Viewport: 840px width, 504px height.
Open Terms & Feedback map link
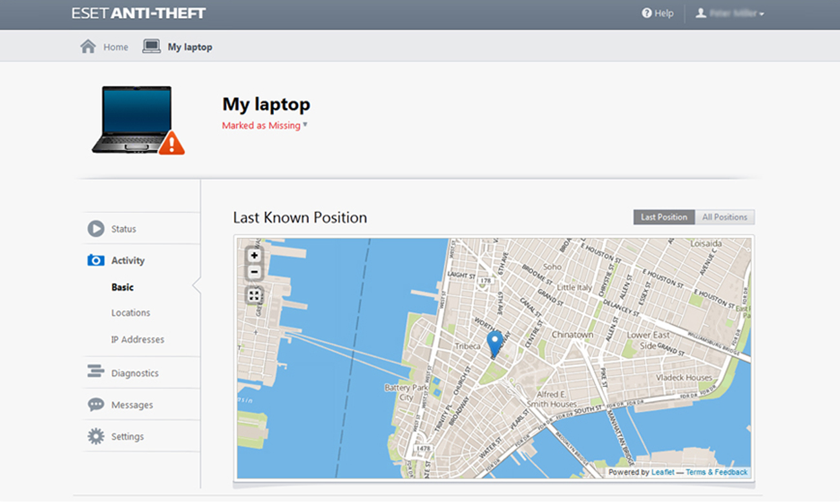(717, 472)
